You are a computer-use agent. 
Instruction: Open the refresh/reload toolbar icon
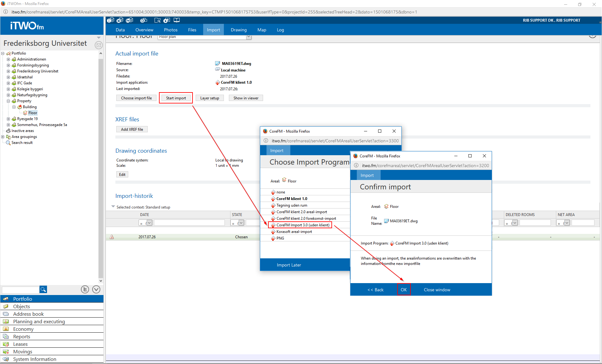pos(144,20)
